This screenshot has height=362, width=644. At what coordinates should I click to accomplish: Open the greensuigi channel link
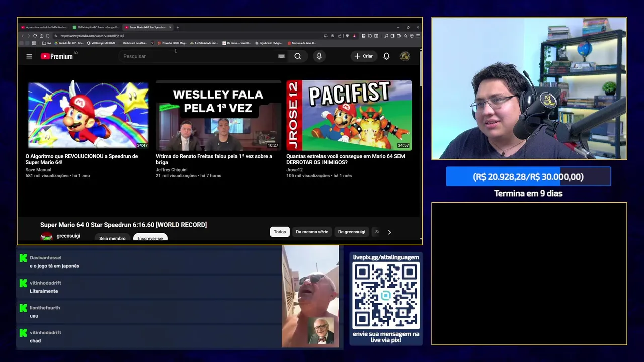click(68, 236)
